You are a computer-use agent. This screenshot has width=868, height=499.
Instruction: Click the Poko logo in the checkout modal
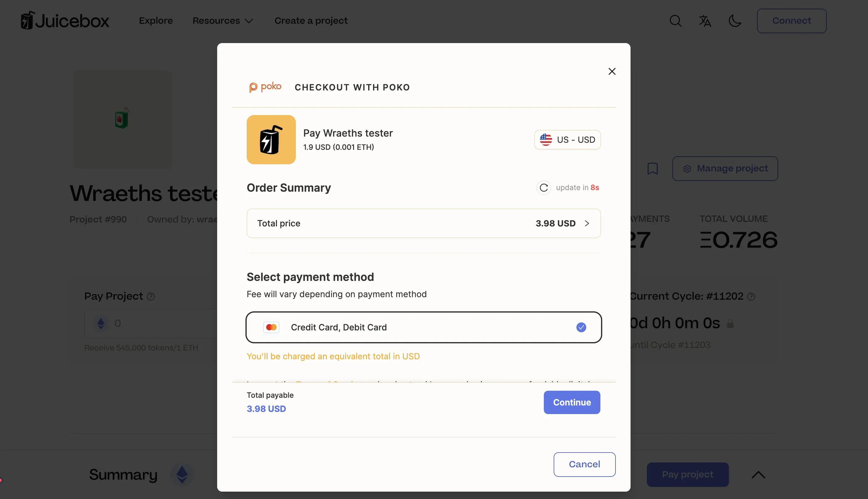coord(265,87)
